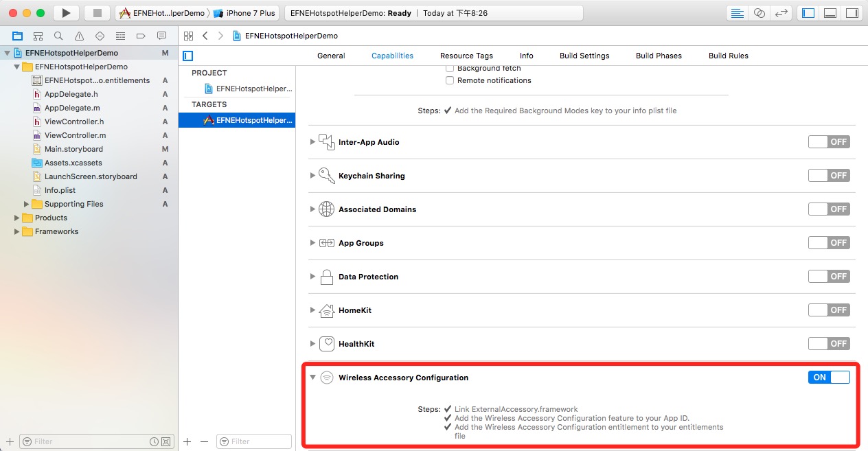
Task: Toggle the Debug area bottom panel
Action: (x=830, y=13)
